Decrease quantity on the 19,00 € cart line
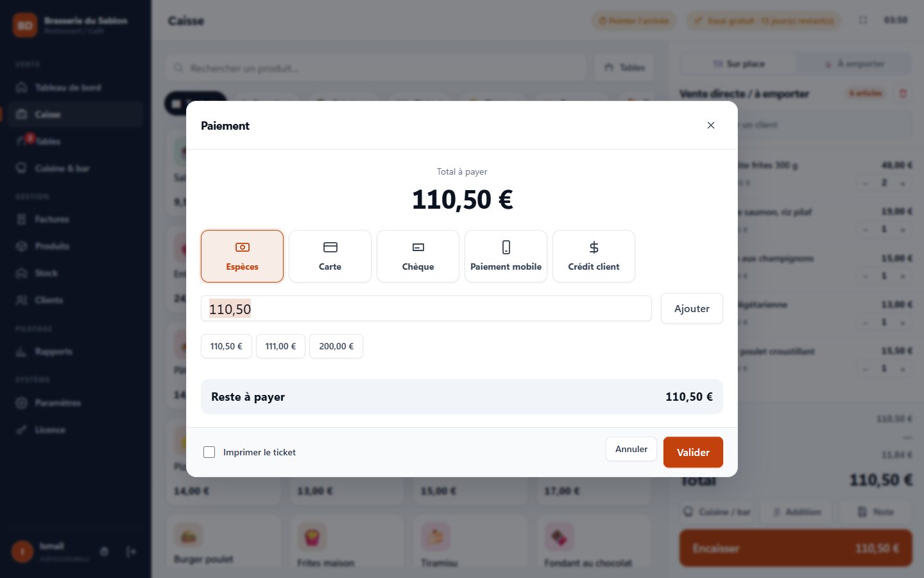 (866, 229)
